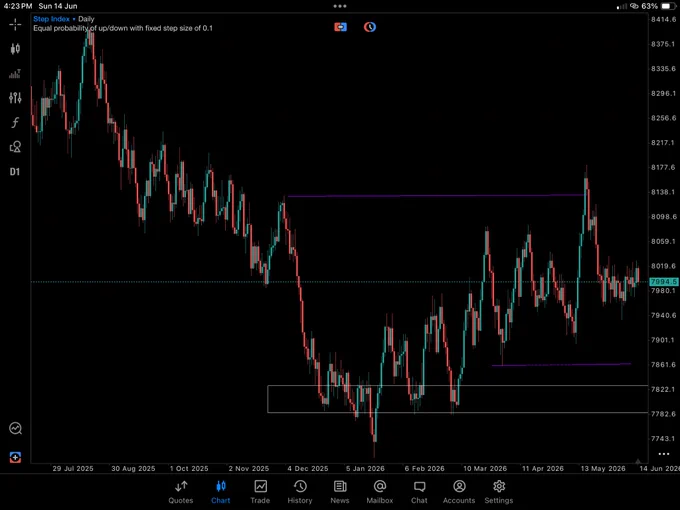The width and height of the screenshot is (680, 510).
Task: Tap the eye-shaped icon in the status bar
Action: point(634,6)
